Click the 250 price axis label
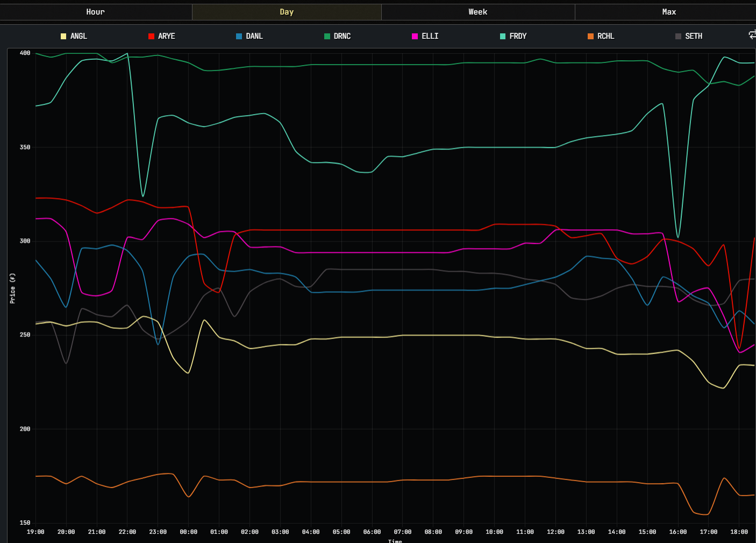This screenshot has width=756, height=543. (x=25, y=335)
